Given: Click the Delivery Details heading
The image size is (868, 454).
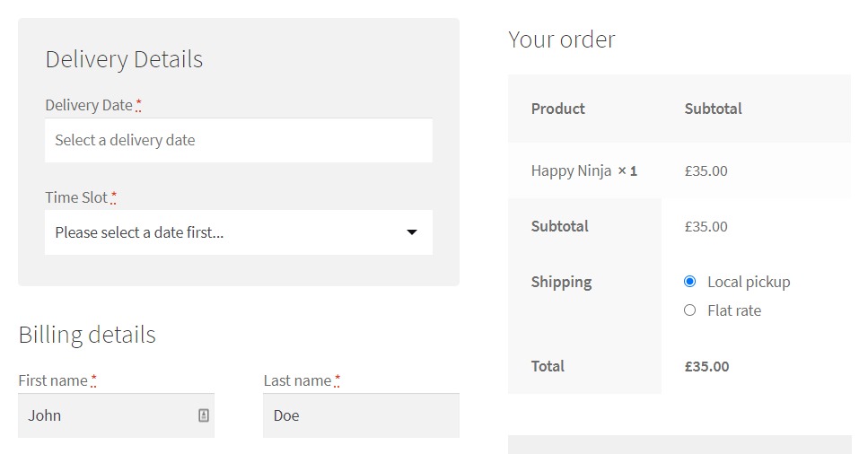Looking at the screenshot, I should tap(124, 59).
